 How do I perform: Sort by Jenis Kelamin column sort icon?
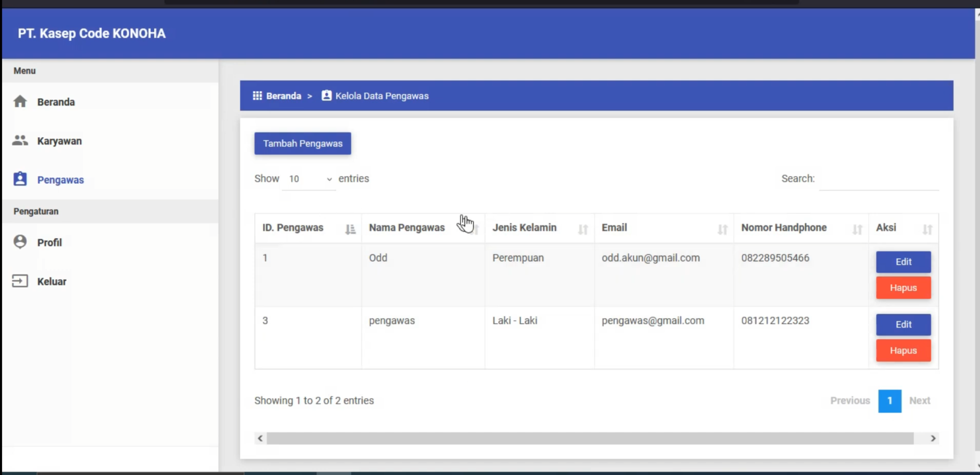pyautogui.click(x=583, y=229)
